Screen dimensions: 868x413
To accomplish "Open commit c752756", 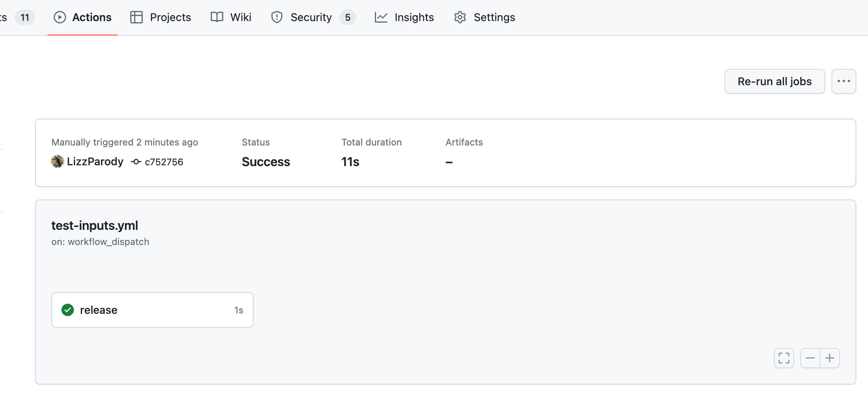I will coord(164,162).
